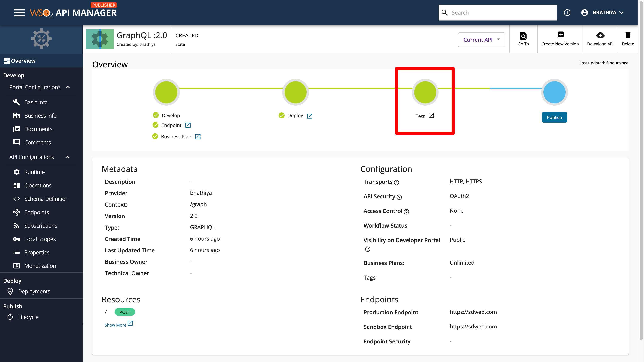Open the Test external link icon
Viewport: 644px width, 362px height.
pyautogui.click(x=431, y=116)
